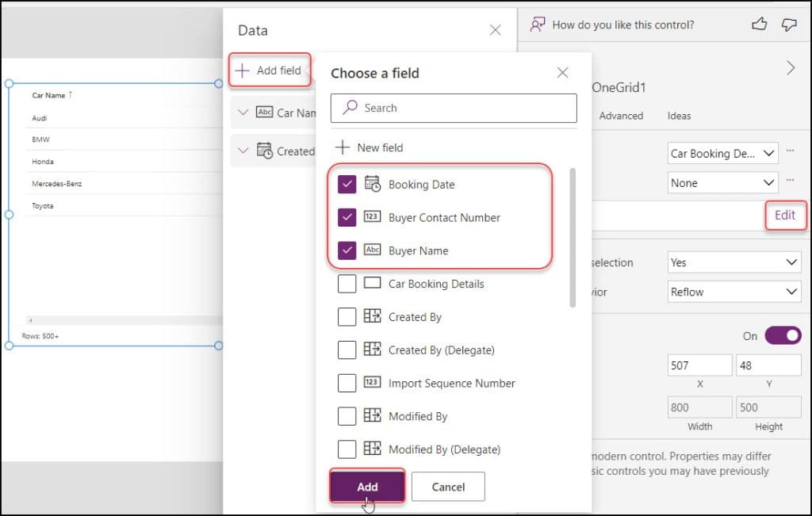Click Add field in Data panel
This screenshot has height=516, width=812.
tap(270, 70)
